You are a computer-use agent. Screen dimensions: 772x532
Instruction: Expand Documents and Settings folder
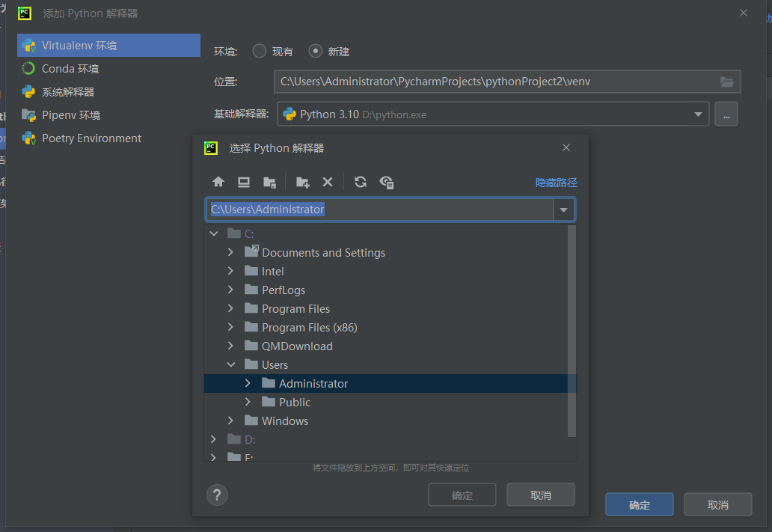tap(230, 252)
